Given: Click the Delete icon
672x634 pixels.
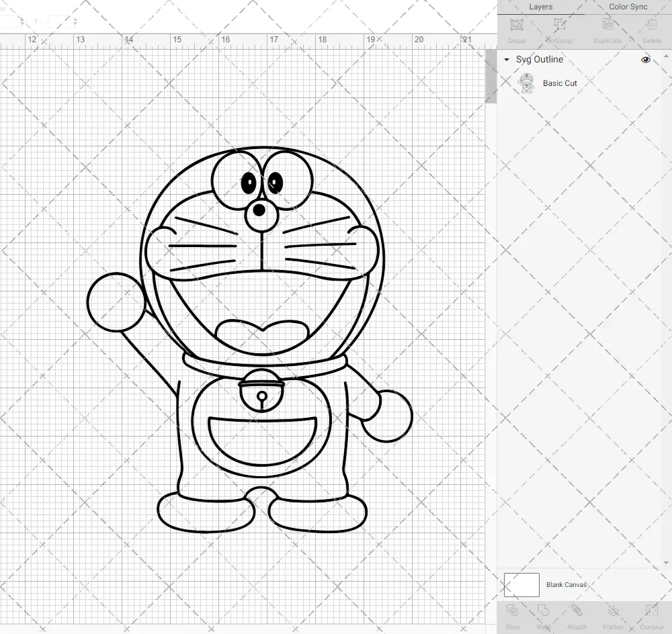Looking at the screenshot, I should point(651,25).
